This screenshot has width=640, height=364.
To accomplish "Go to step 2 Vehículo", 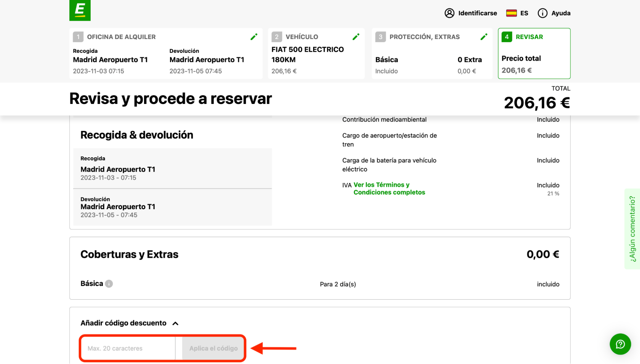I will point(302,37).
